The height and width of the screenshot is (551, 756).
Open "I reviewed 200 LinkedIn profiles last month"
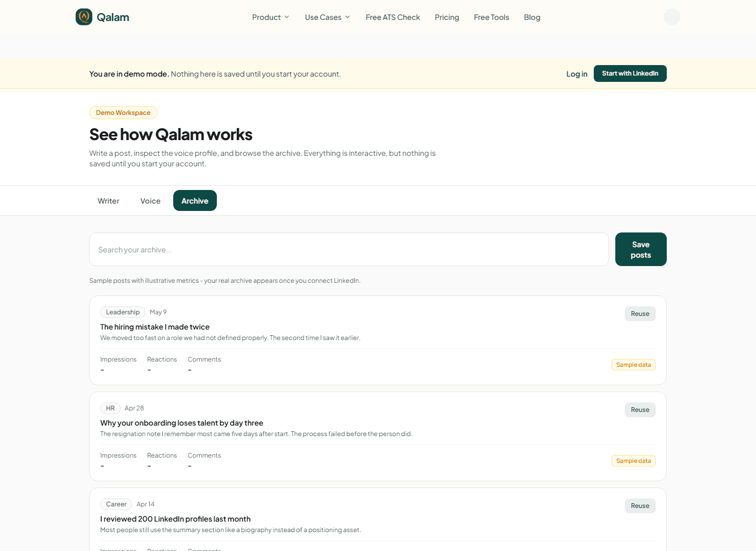[175, 519]
